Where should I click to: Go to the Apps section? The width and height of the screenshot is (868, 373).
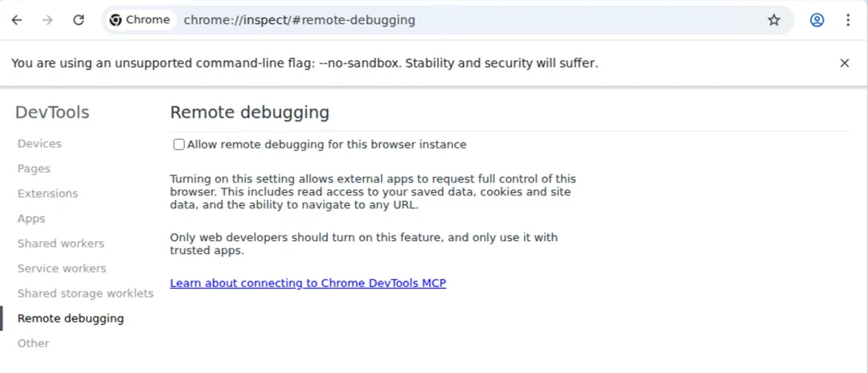point(31,219)
